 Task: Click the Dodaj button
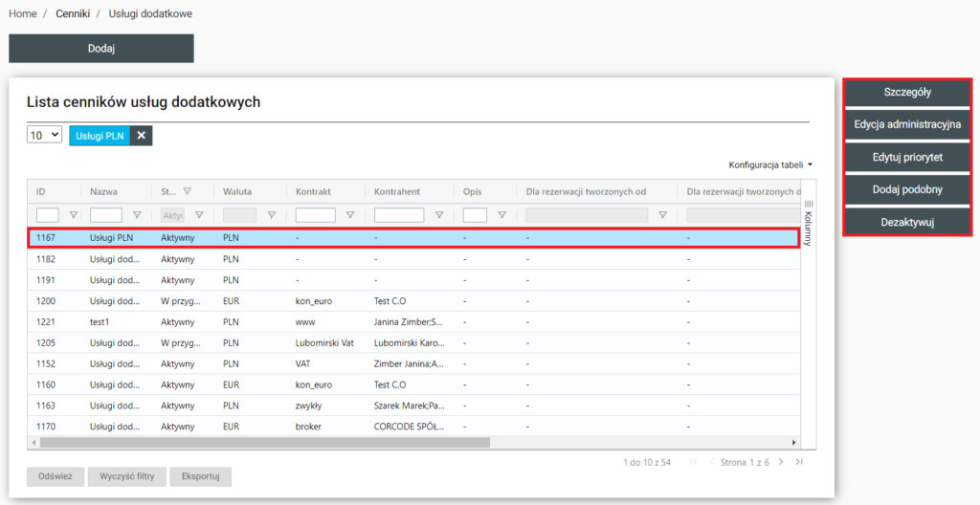(101, 49)
